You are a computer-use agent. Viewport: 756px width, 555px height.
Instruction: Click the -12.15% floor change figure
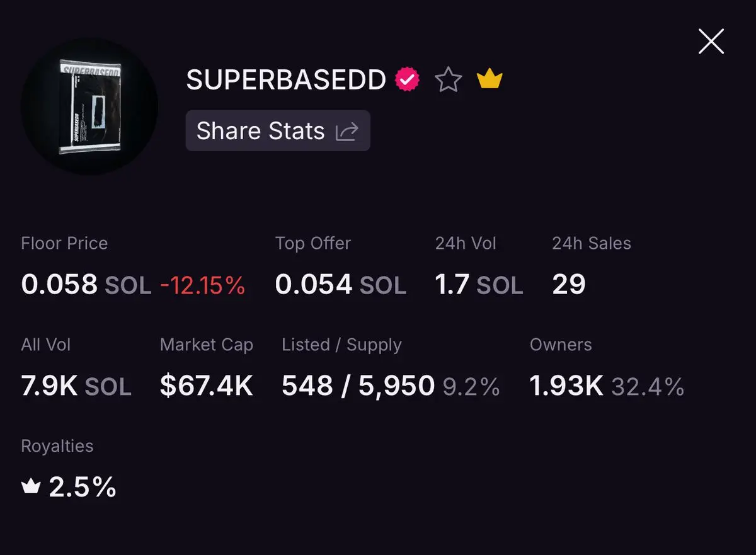click(x=202, y=285)
